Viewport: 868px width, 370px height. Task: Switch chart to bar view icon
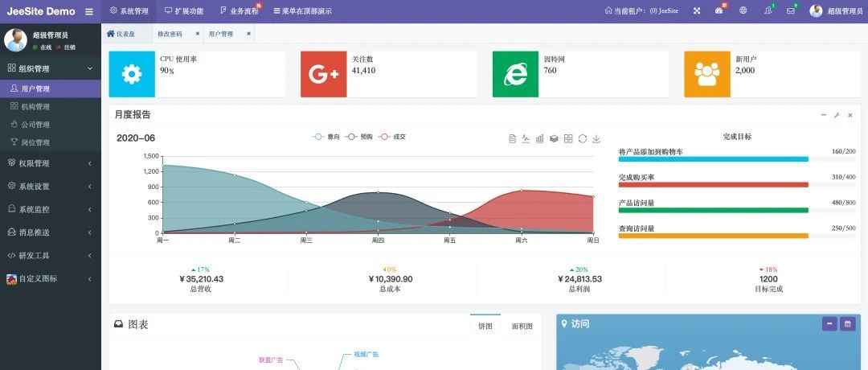[540, 138]
